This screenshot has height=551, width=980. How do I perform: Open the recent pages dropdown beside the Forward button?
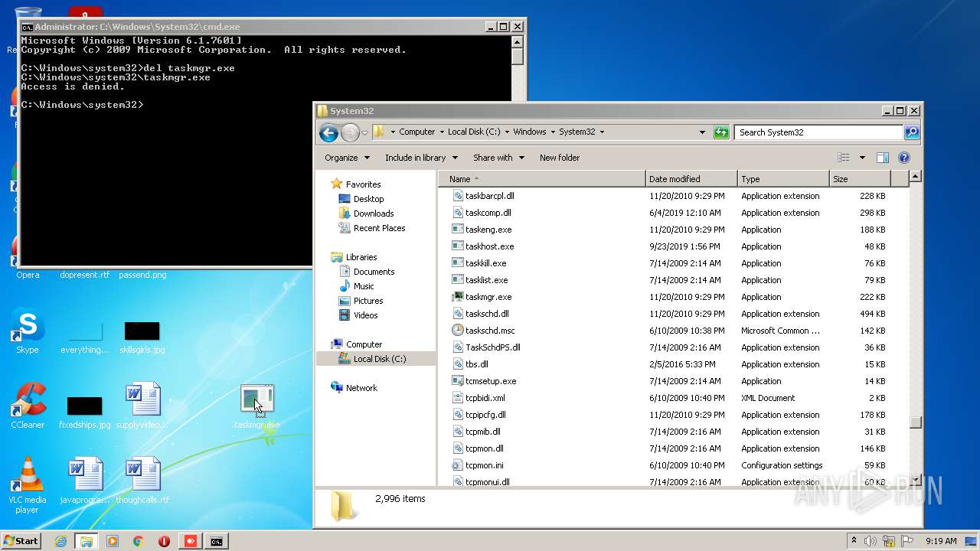coord(364,132)
